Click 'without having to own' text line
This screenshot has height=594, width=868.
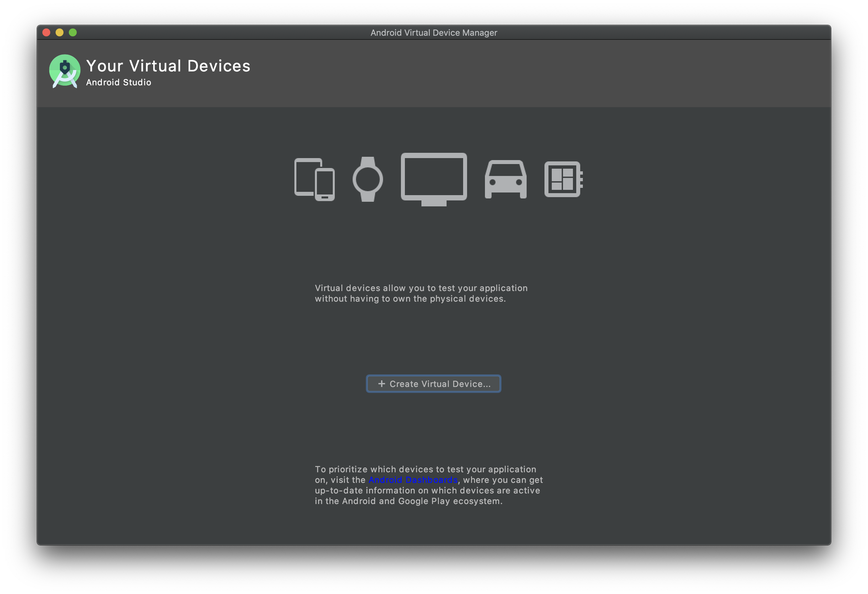coord(410,299)
